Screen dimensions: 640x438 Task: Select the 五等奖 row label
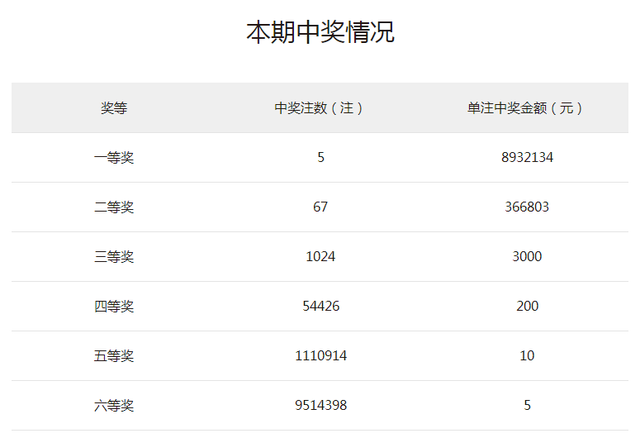[114, 356]
